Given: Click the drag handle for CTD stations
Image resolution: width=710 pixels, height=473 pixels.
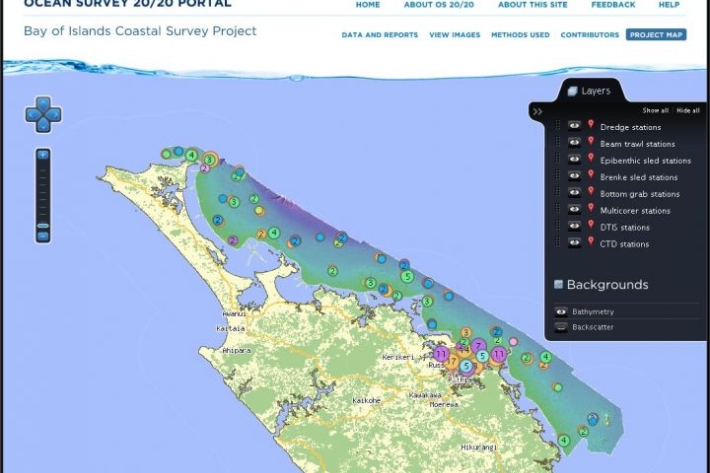Looking at the screenshot, I should [558, 243].
